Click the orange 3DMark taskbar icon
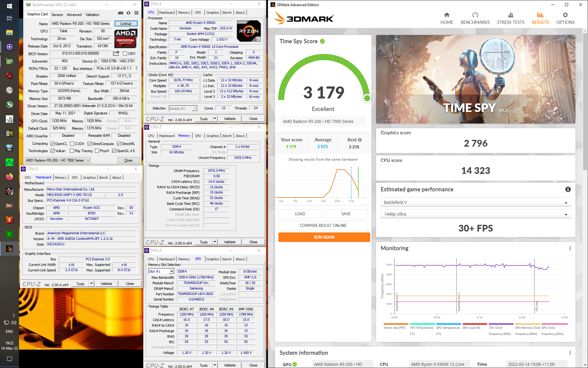The height and width of the screenshot is (368, 588). point(9,249)
